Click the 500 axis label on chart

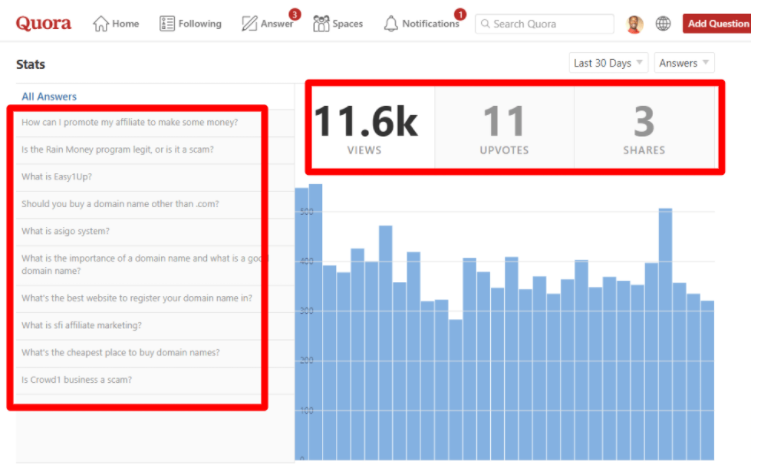point(307,212)
